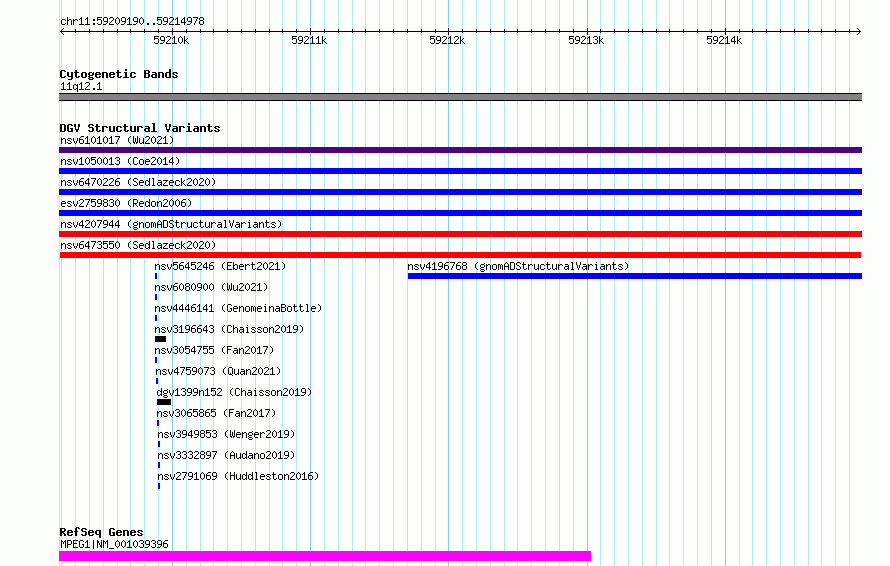Image resolution: width=890 pixels, height=566 pixels.
Task: Click the ruler's left arrowhead
Action: click(x=62, y=32)
